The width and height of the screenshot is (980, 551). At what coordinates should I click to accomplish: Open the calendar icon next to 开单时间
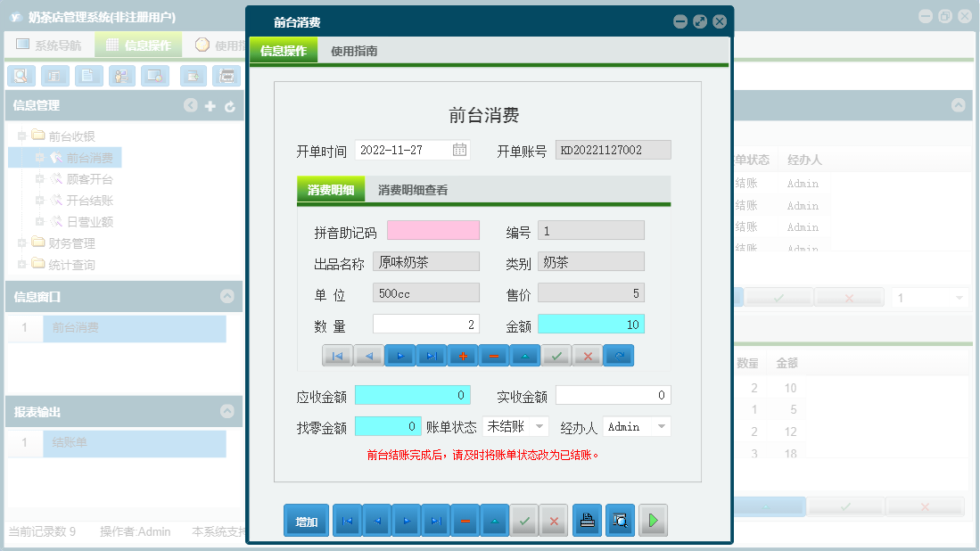tap(460, 149)
